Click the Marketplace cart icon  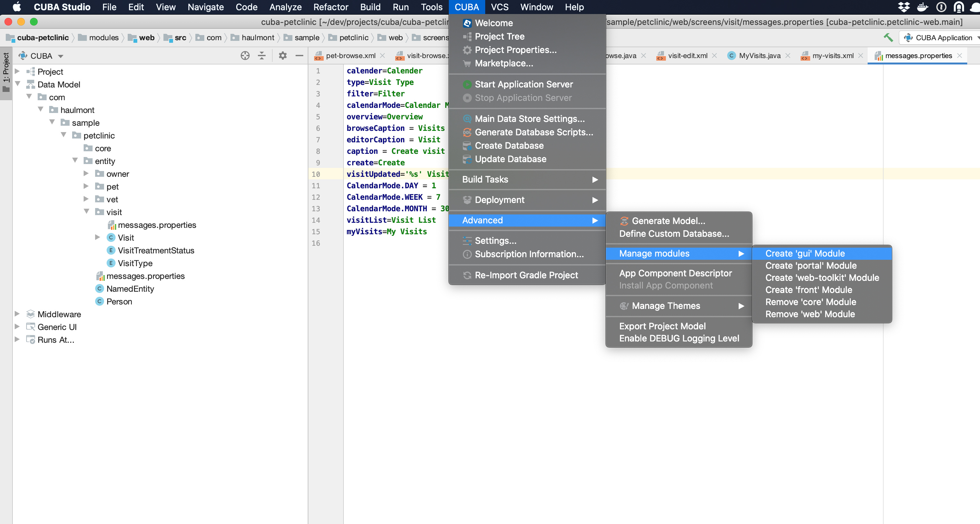467,64
